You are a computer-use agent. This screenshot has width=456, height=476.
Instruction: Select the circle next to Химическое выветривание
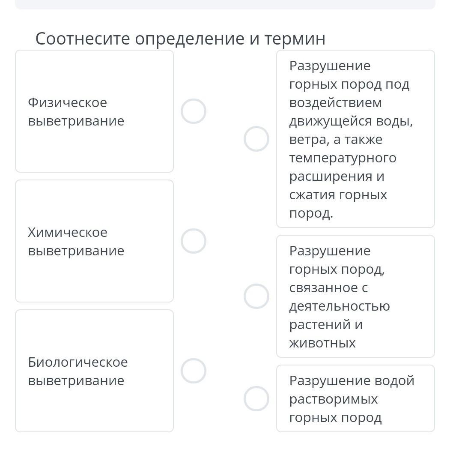(x=194, y=241)
